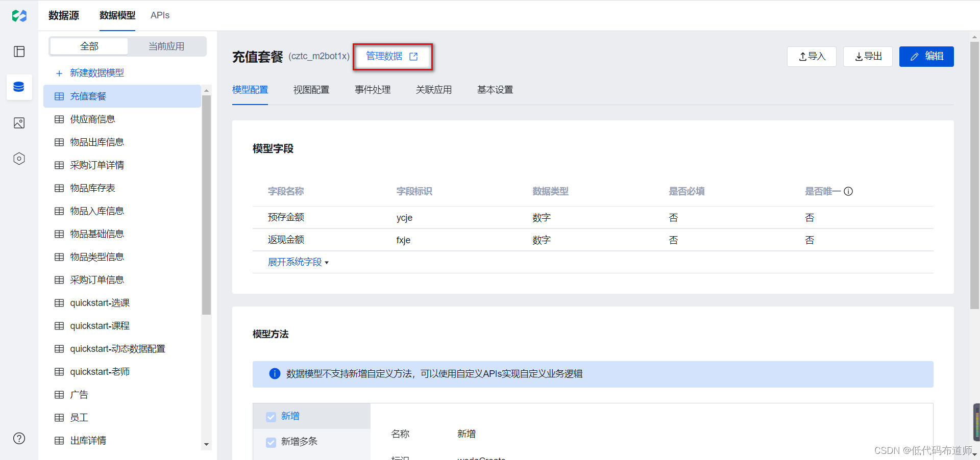Open the hexagon settings sidebar icon
This screenshot has height=460, width=980.
click(x=19, y=159)
